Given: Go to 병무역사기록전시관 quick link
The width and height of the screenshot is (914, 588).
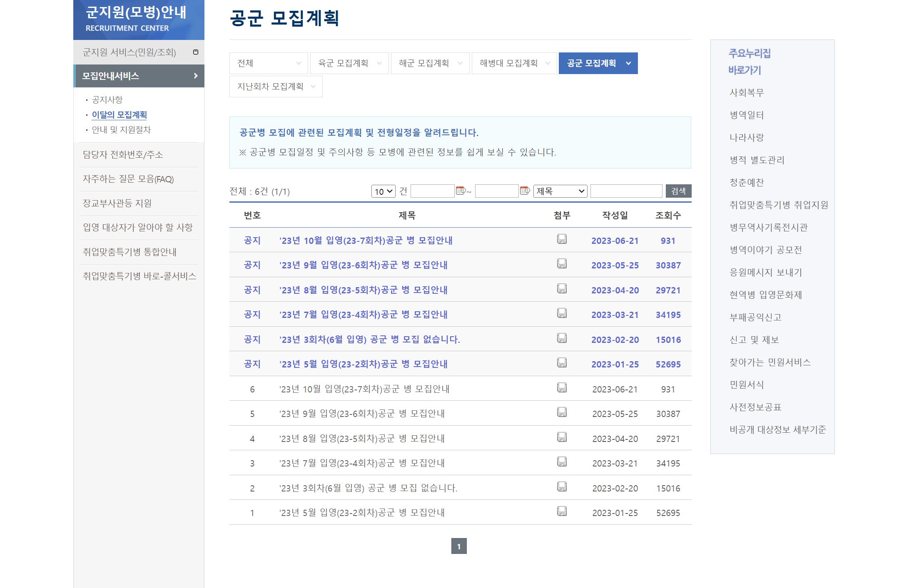Looking at the screenshot, I should click(x=769, y=228).
